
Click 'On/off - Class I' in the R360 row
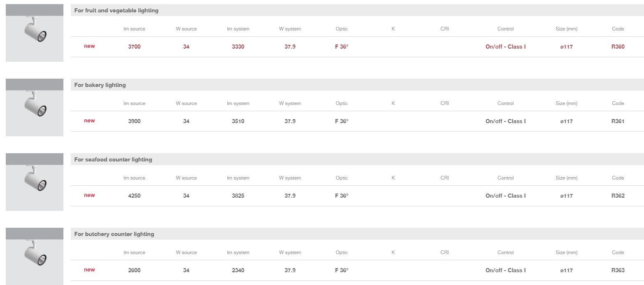click(x=505, y=47)
